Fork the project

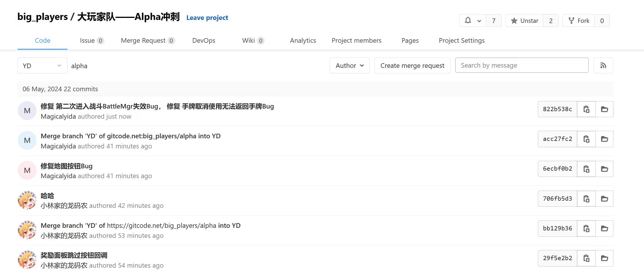coord(579,20)
